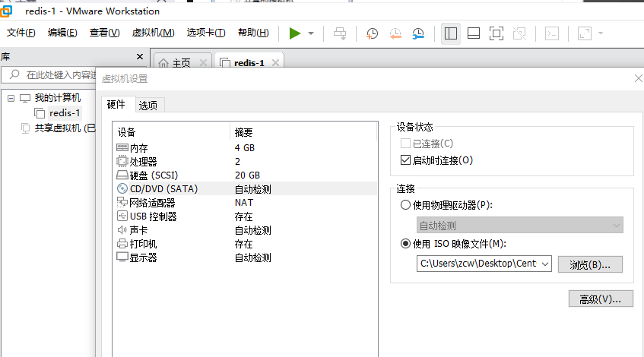Open the 编辑(E) menu
Screen dimensions: 644x357
pos(62,33)
